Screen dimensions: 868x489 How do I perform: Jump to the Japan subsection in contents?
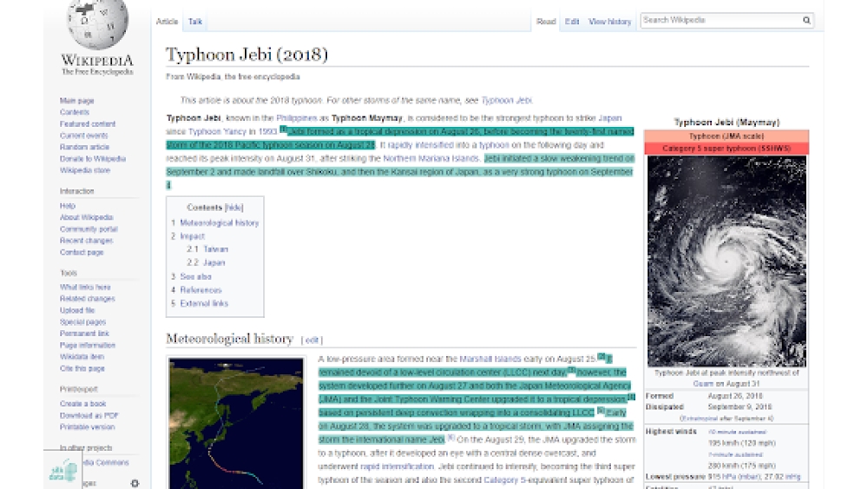click(x=214, y=263)
